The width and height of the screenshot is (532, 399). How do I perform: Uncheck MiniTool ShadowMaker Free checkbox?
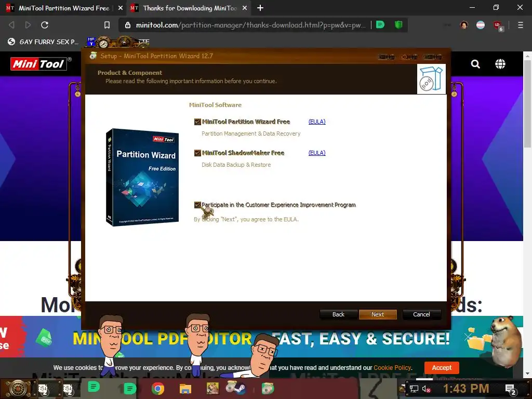click(x=197, y=153)
